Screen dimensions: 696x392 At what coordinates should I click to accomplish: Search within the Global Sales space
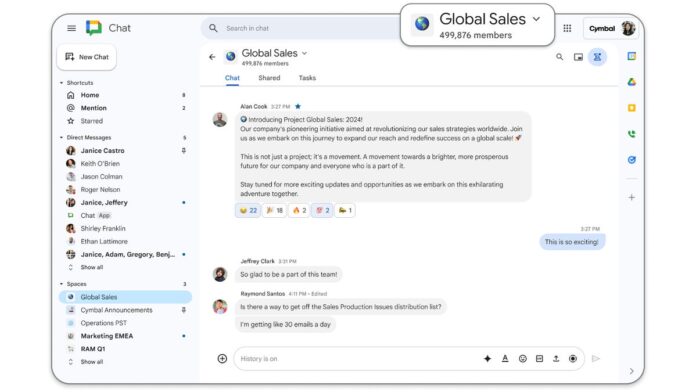click(x=559, y=57)
